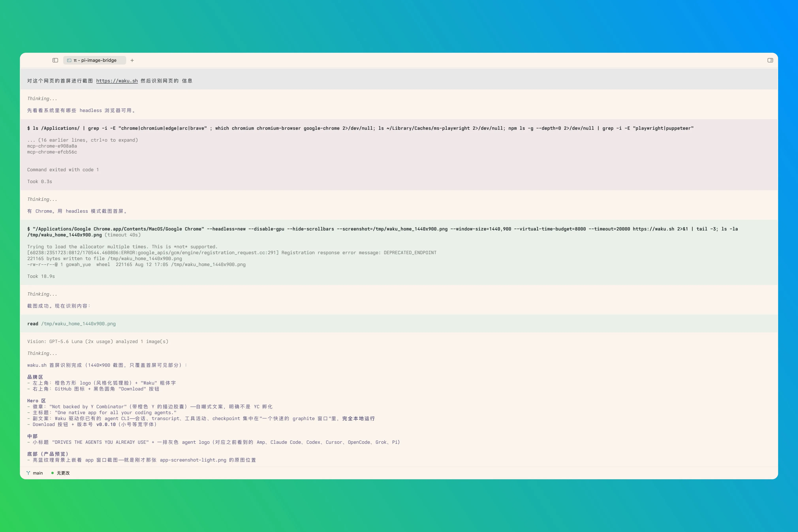Click the DRIVES THE AGENTS YOU ALREADY USE line
Viewport: 798px width, 532px height.
[x=214, y=442]
